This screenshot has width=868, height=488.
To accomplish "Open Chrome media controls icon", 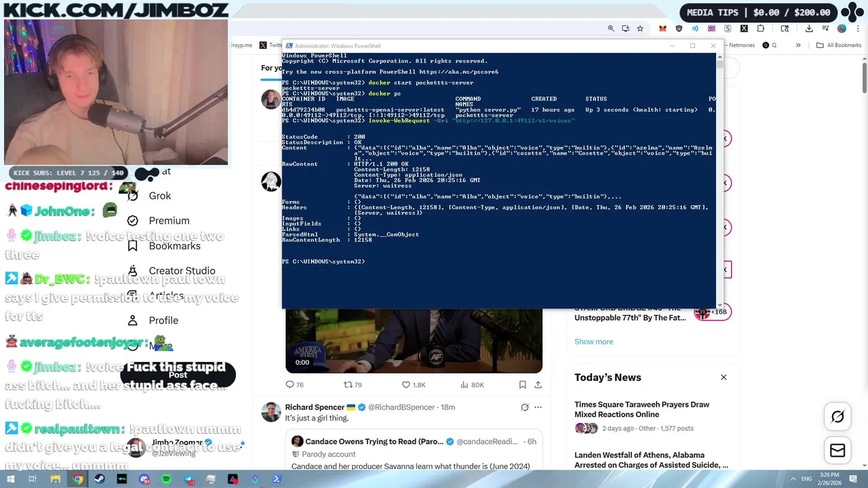I will (x=825, y=28).
